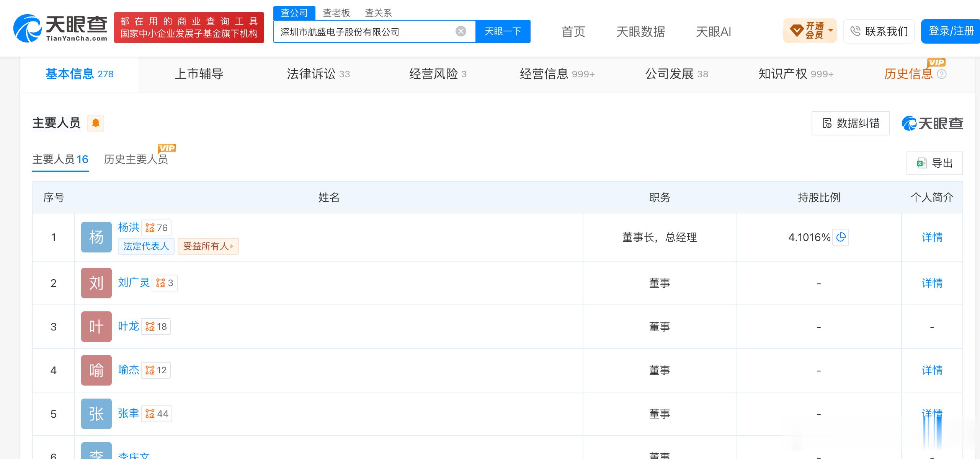Image resolution: width=980 pixels, height=459 pixels.
Task: Click the 天眼一下 search button
Action: click(503, 31)
